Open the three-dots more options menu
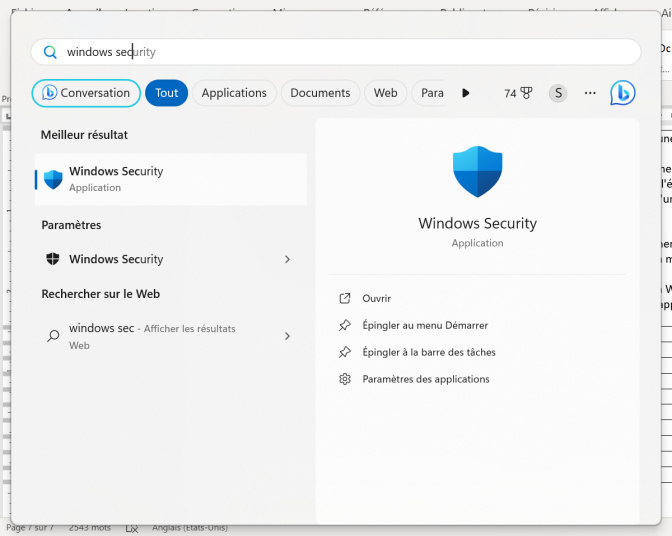Viewport: 672px width, 536px height. tap(590, 93)
